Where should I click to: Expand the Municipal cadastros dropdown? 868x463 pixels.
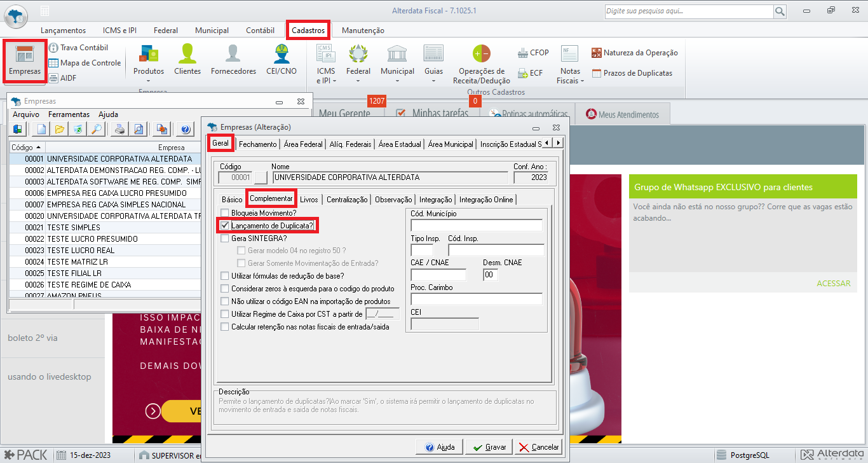tap(397, 81)
